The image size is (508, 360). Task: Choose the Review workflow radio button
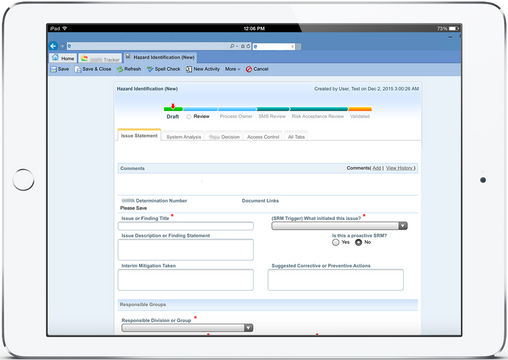[189, 117]
